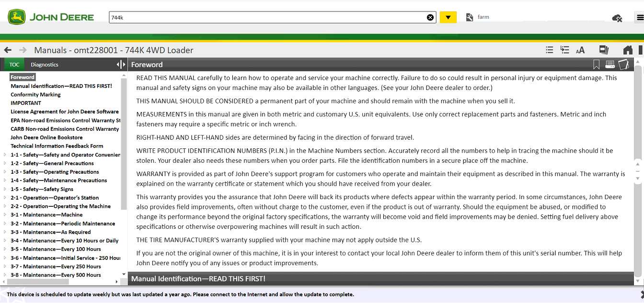Open the notes icon in Foreword header
The height and width of the screenshot is (303, 644).
623,65
